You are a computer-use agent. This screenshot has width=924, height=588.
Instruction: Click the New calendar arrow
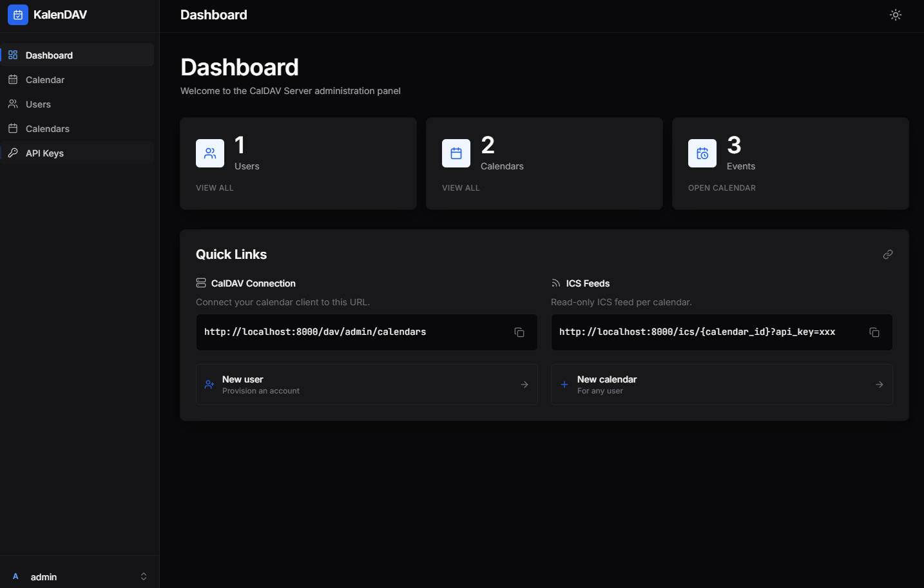click(x=880, y=384)
